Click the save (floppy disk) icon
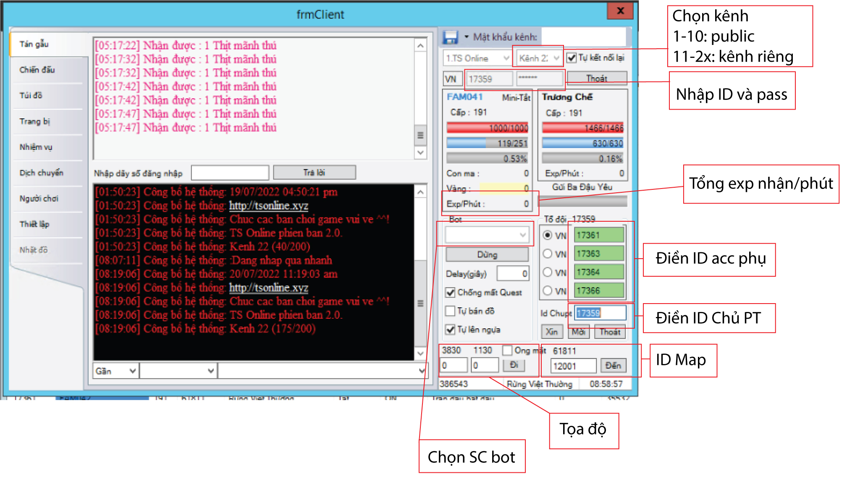The height and width of the screenshot is (490, 868). (450, 37)
